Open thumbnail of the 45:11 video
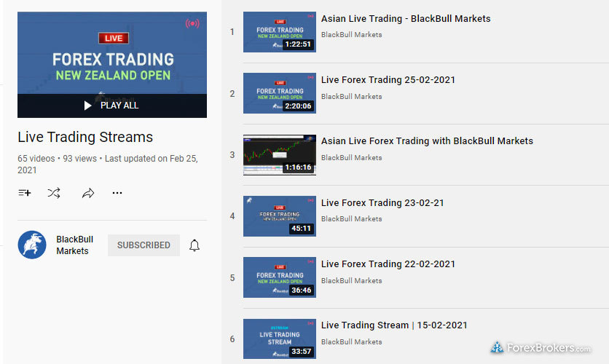The image size is (609, 364). 280,216
